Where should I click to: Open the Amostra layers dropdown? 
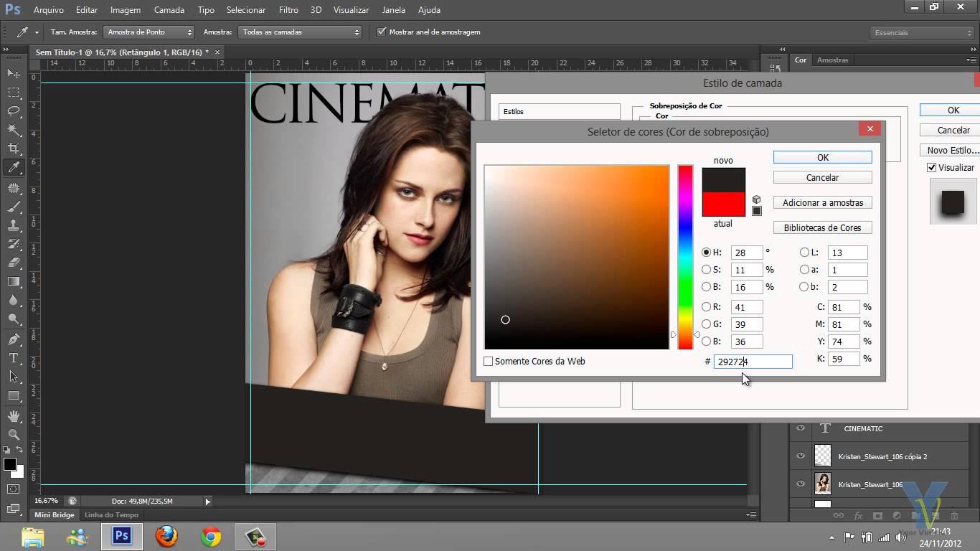tap(301, 32)
